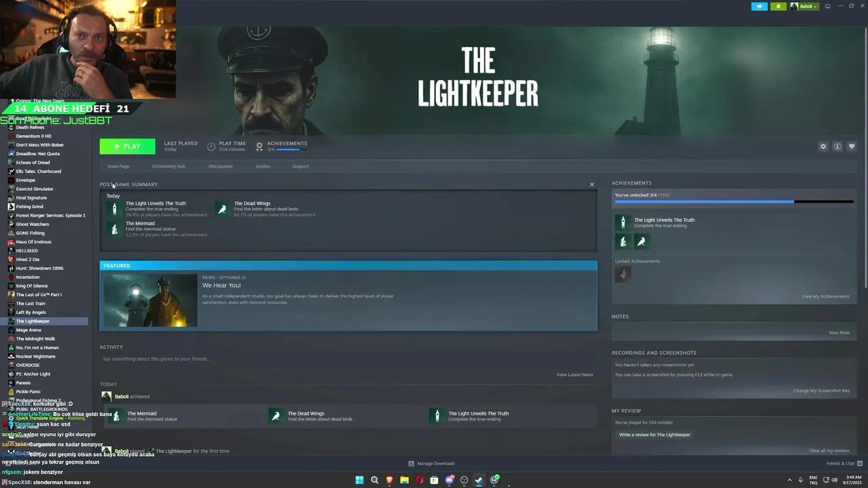
Task: Open the Guides tab
Action: pyautogui.click(x=262, y=166)
